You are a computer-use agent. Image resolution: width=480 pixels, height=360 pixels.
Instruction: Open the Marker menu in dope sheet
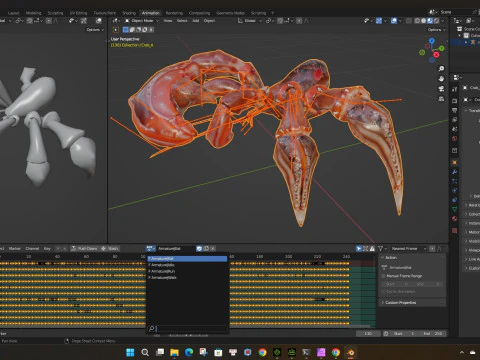click(14, 249)
